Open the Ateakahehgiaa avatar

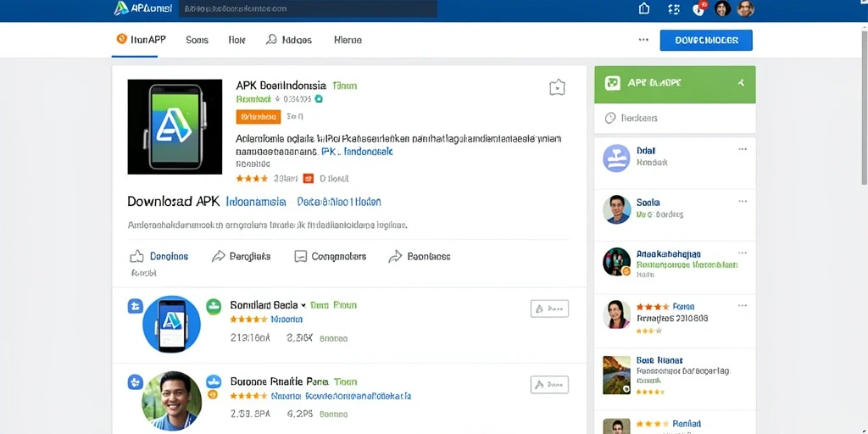(x=617, y=261)
